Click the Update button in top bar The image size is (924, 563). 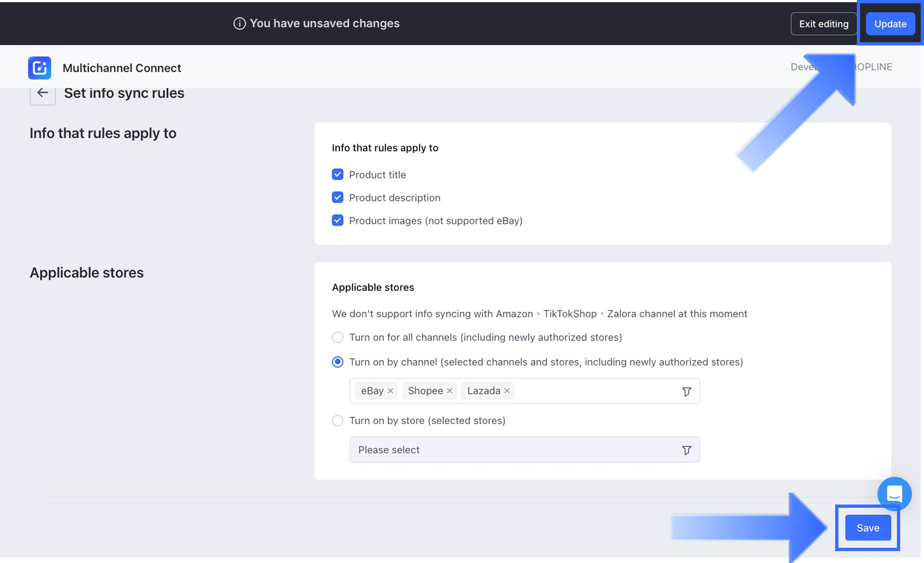point(890,24)
